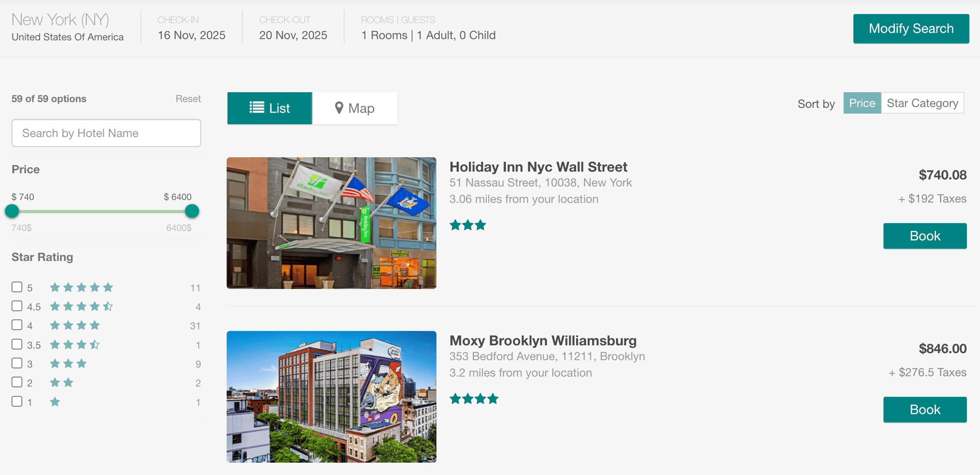The image size is (980, 475).
Task: Enable the 5-star rating filter checkbox
Action: point(17,287)
